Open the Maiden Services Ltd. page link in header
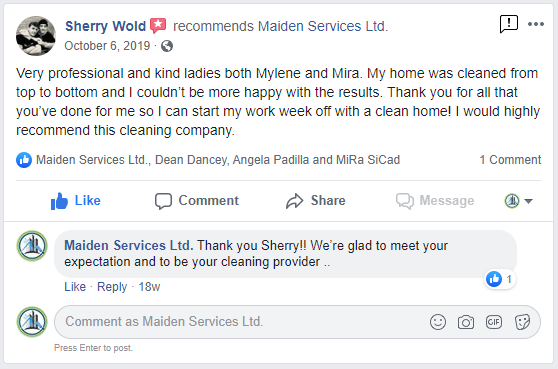The image size is (558, 369). coord(323,26)
